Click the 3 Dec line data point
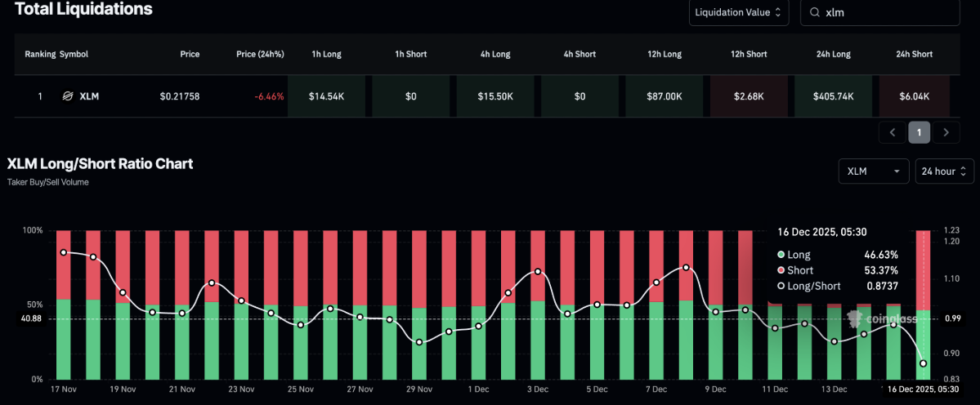Viewport: 980px width, 405px height. pyautogui.click(x=538, y=271)
